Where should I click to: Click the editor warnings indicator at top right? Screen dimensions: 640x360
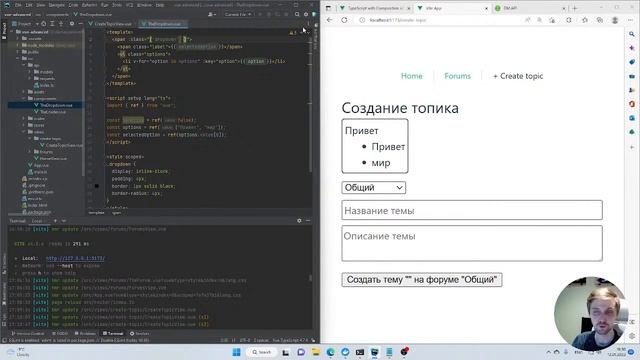point(293,32)
